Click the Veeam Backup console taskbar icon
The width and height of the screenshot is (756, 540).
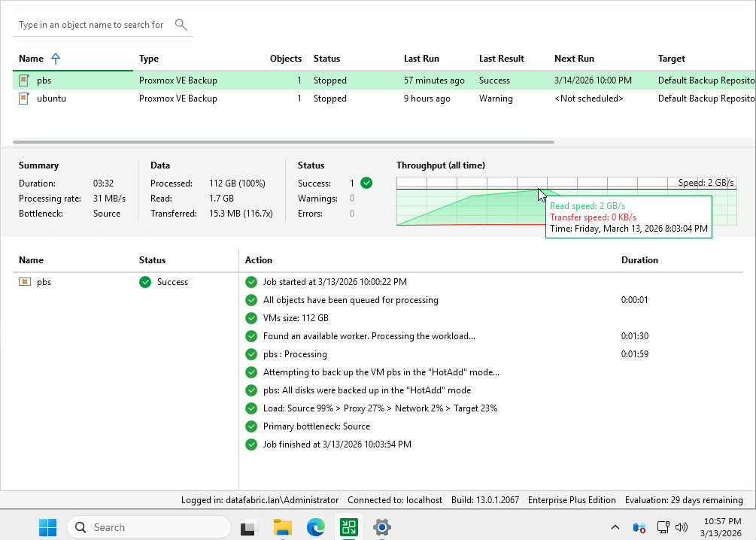coord(348,527)
